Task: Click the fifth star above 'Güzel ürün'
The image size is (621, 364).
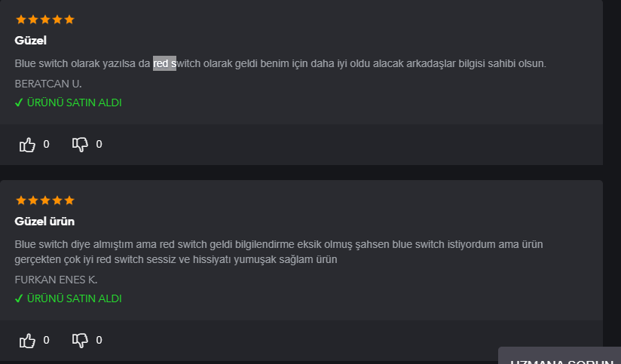Action: 69,200
